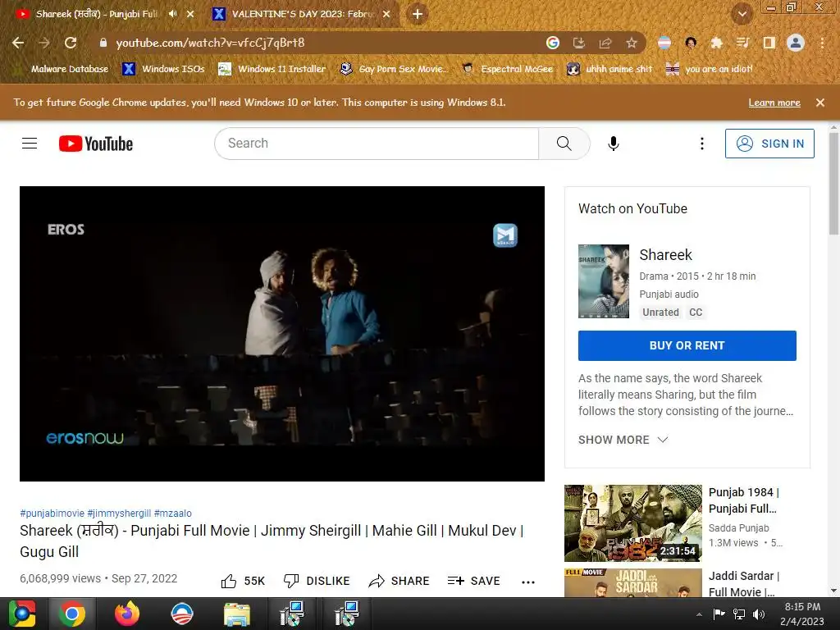Screen dimensions: 840x630
Task: Open the Windows ISOs bookmark
Action: coord(163,69)
